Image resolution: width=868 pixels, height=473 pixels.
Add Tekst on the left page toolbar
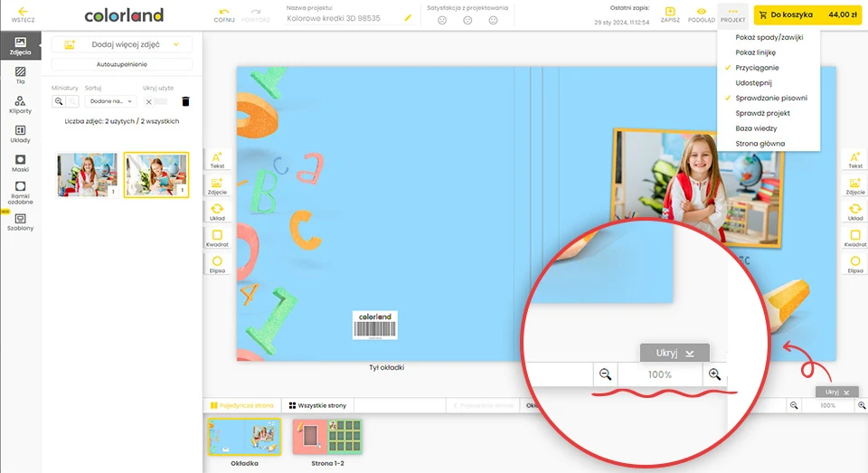coord(217,160)
